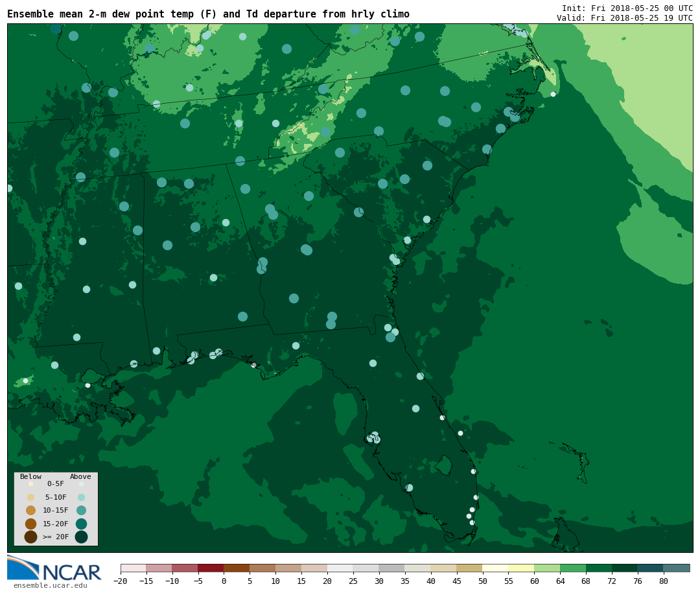
Task: Pick the medium green swatch between 64 and 68
Action: coord(573,568)
